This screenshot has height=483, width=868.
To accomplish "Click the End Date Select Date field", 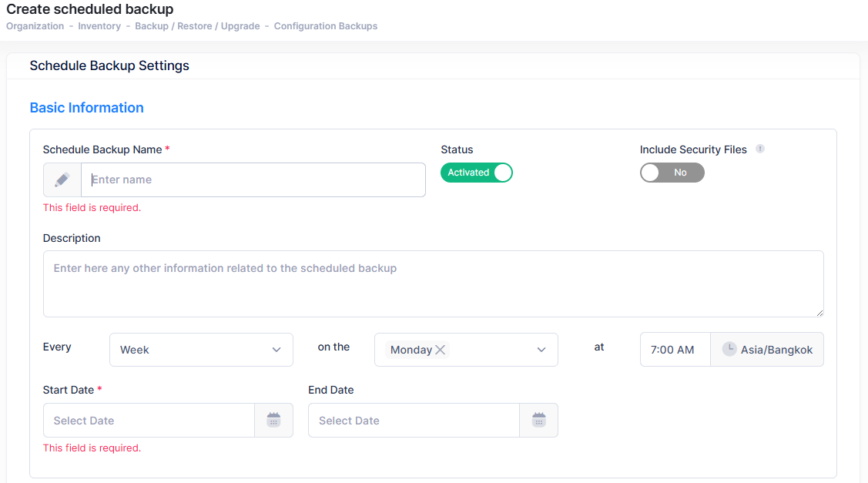I will (x=414, y=421).
